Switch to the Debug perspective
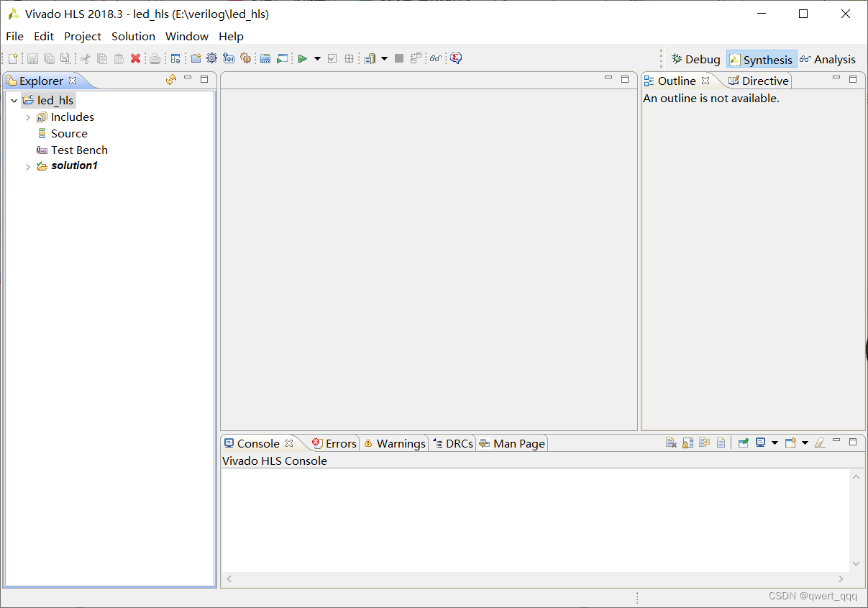 (x=695, y=59)
